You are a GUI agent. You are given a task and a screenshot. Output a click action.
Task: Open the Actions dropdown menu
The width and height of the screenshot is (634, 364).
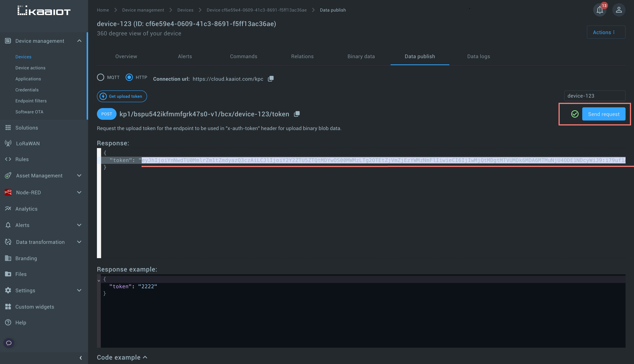[x=606, y=32]
